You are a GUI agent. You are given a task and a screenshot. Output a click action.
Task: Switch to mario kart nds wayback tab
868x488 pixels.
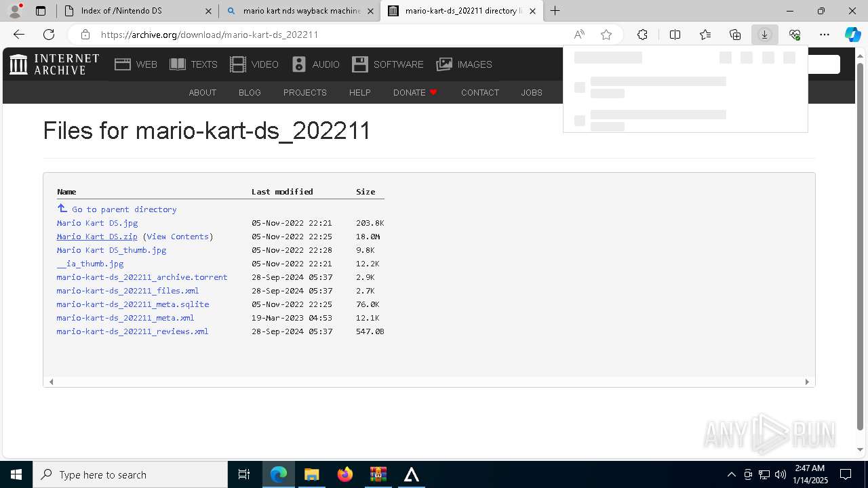(299, 11)
